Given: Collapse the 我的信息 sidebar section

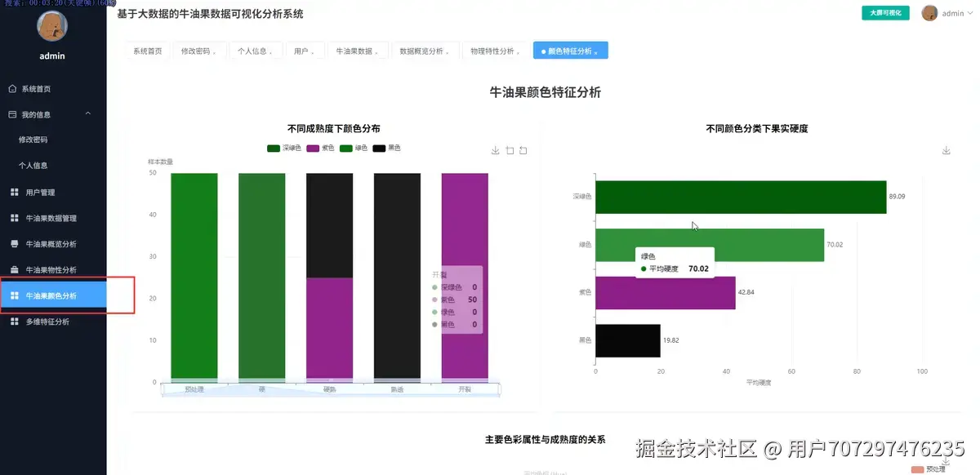Looking at the screenshot, I should tap(53, 113).
